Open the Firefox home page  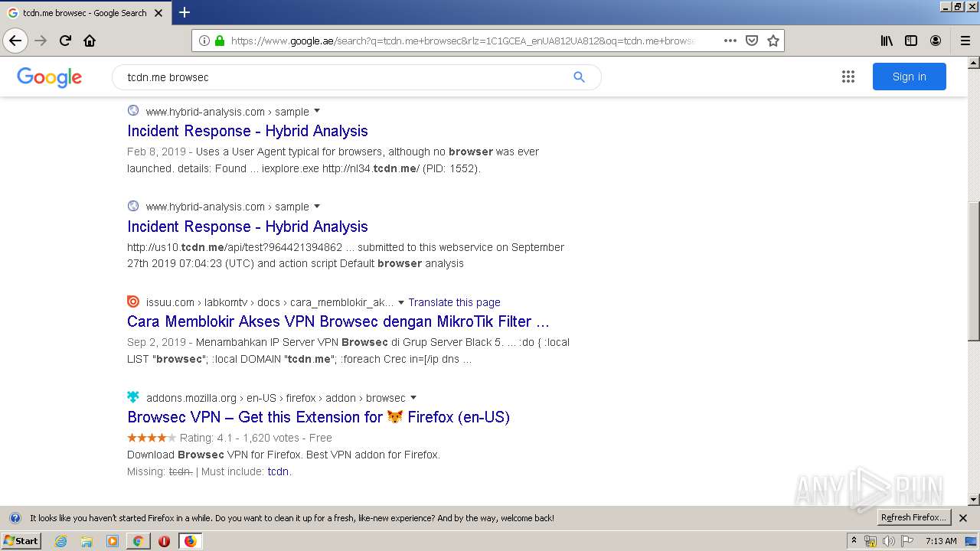90,41
